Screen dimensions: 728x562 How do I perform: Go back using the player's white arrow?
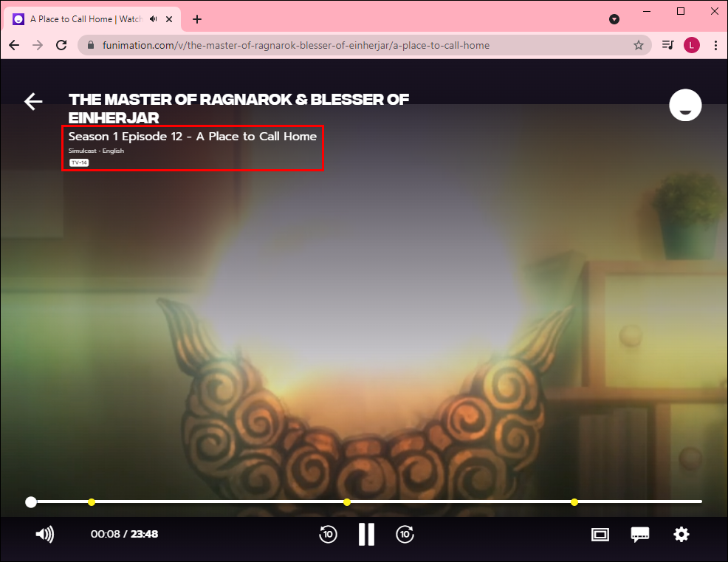pos(33,101)
